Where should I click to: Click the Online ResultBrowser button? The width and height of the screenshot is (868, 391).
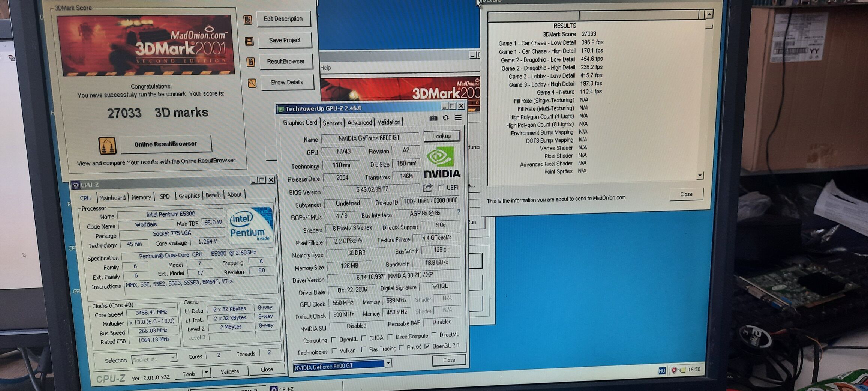point(166,144)
